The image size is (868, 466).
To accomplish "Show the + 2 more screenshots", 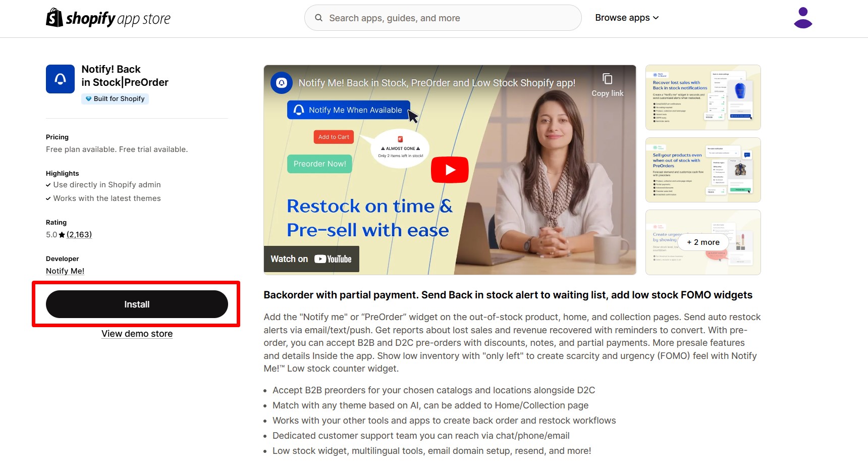I will pos(703,242).
